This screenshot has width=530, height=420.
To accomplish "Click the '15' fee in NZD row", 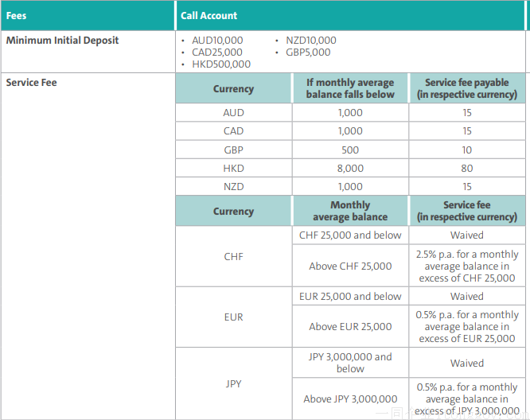I will (x=467, y=186).
